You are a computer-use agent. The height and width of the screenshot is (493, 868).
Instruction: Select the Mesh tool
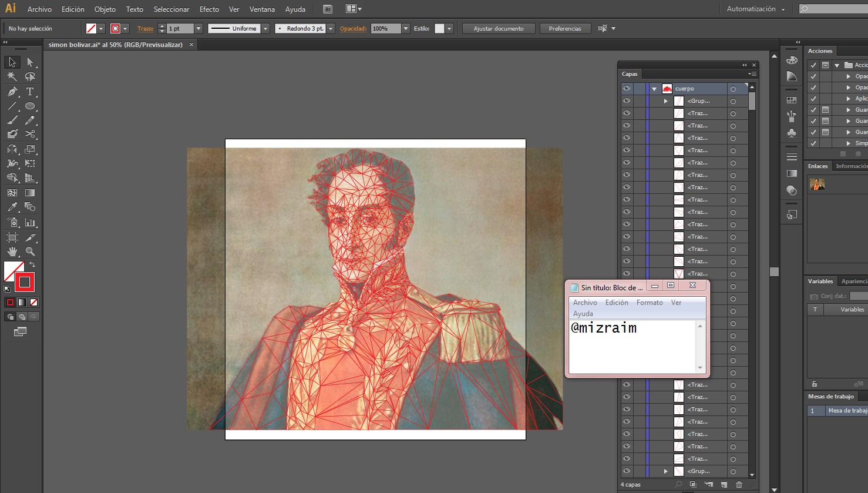click(x=12, y=192)
